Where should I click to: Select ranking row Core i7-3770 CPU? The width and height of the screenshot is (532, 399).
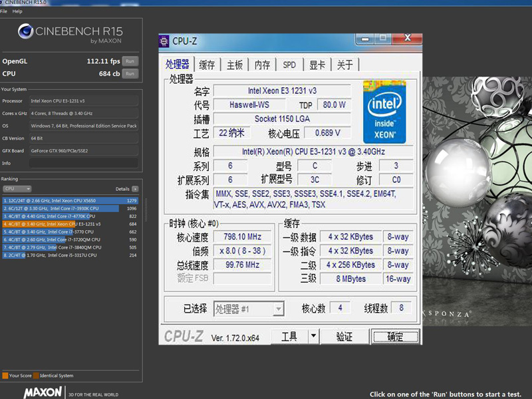pyautogui.click(x=70, y=231)
